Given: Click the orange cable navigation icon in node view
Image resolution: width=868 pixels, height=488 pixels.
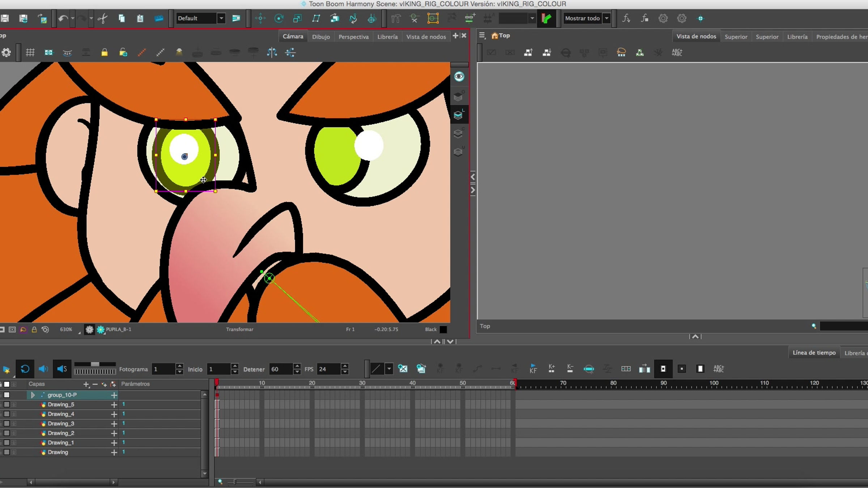Looking at the screenshot, I should [621, 53].
